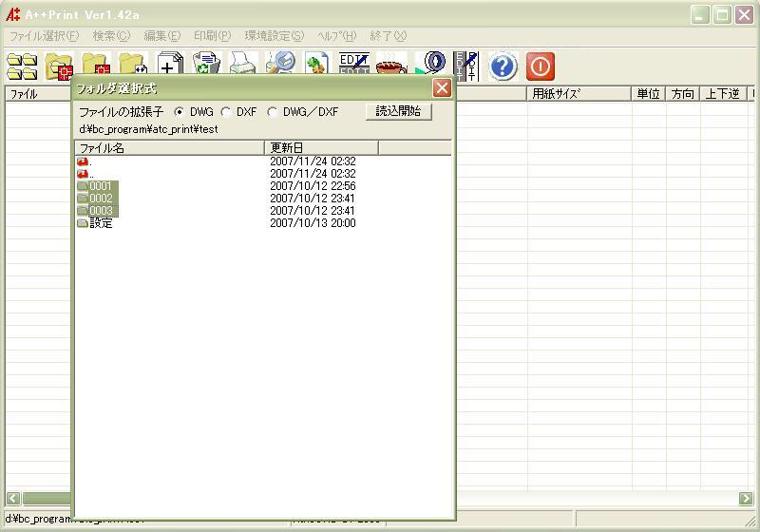The image size is (760, 532).
Task: Close the フォルダ選択式 dialog
Action: pyautogui.click(x=442, y=88)
